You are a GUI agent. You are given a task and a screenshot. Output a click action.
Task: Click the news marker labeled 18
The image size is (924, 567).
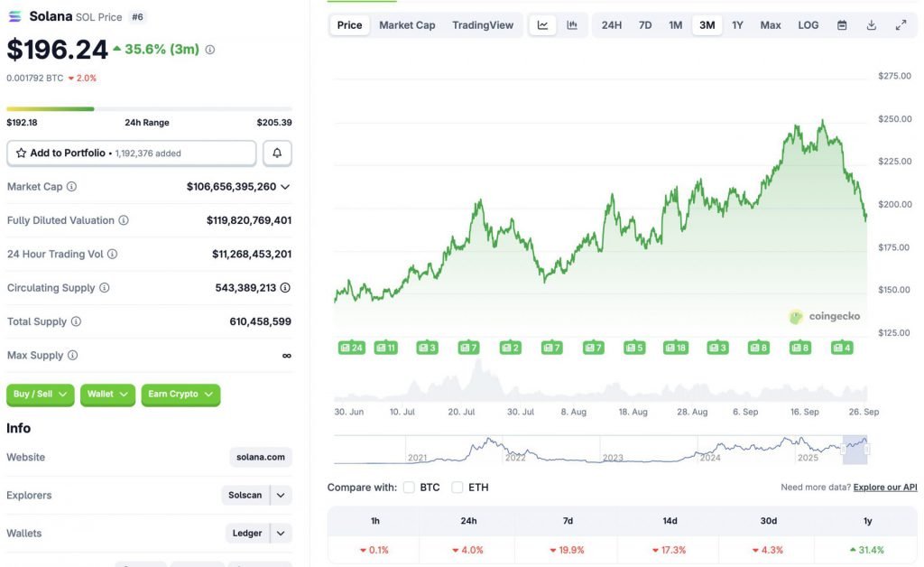[x=676, y=348]
